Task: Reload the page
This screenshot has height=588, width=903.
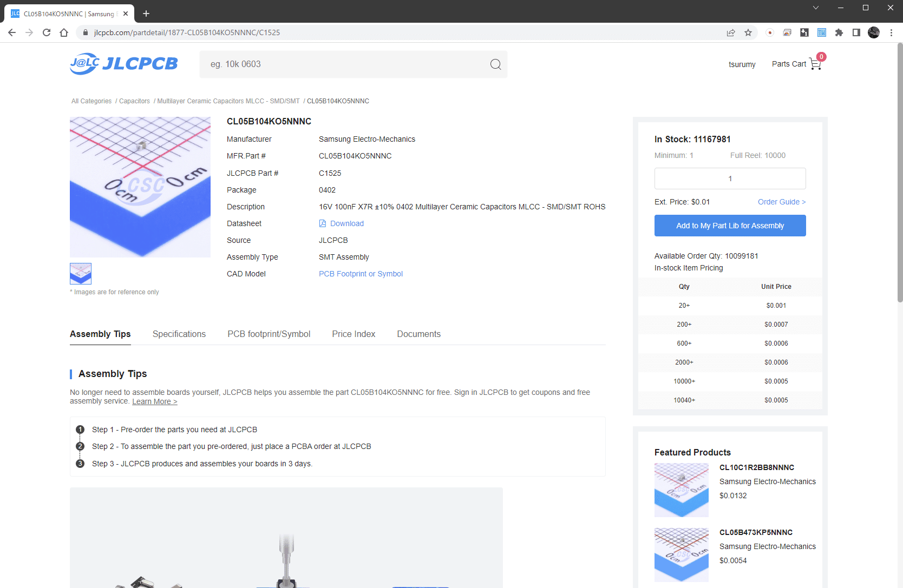Action: (47, 32)
